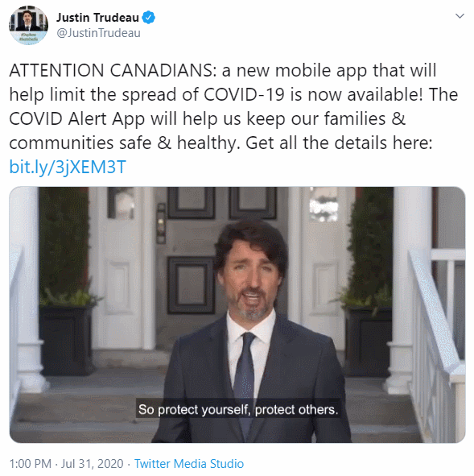Screen dimensions: 474x476
Task: Click the "ATTENTION CANADIANS" heading text
Action: point(113,70)
